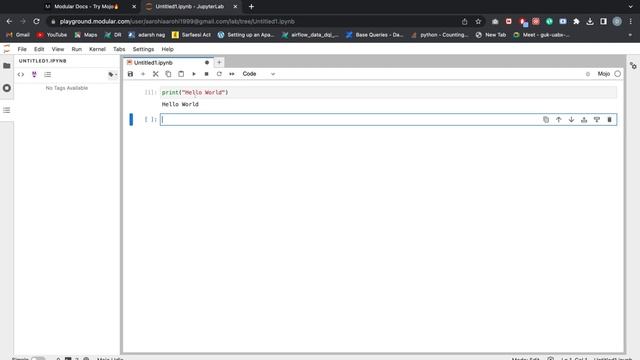
Task: Move the active cell down
Action: [571, 120]
